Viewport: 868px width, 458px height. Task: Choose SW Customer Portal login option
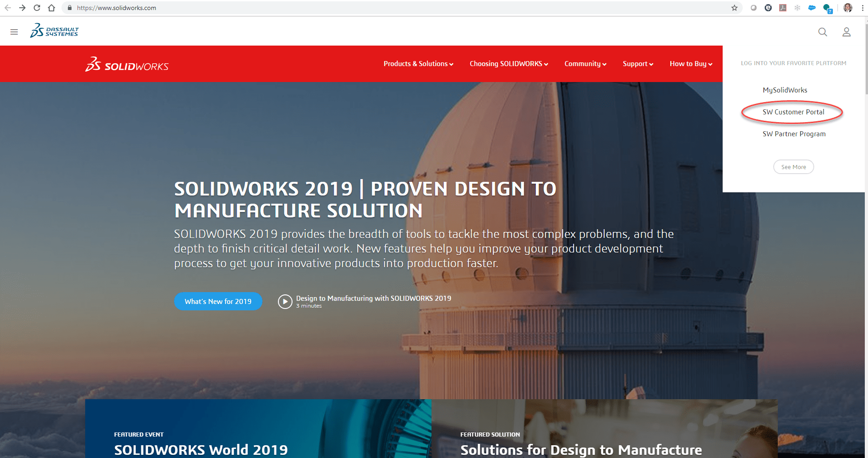(x=793, y=112)
